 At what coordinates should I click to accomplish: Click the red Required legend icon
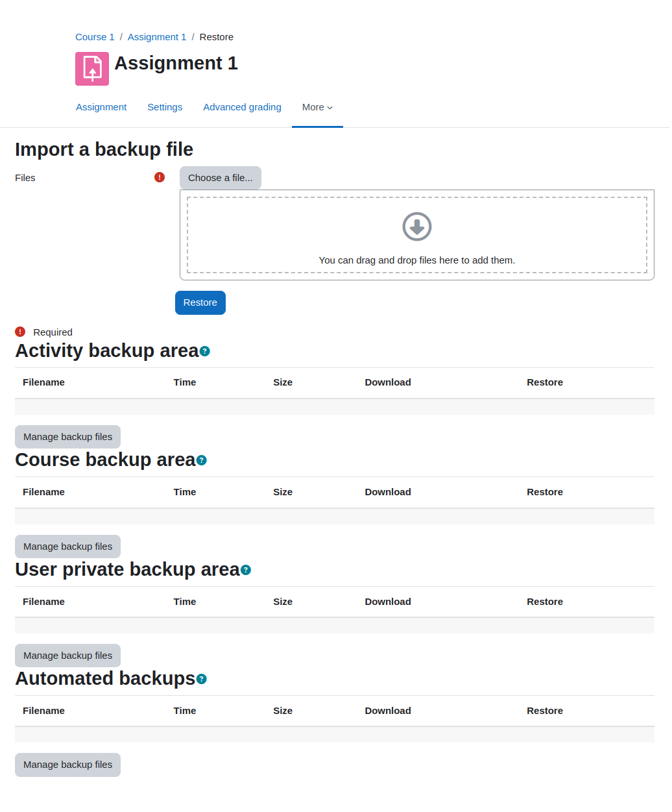20,332
